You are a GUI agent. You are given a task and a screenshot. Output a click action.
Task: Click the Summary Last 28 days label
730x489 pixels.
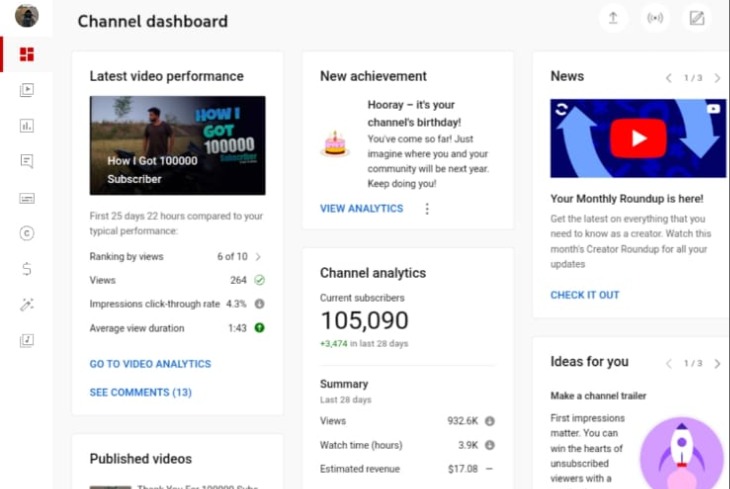pos(345,391)
